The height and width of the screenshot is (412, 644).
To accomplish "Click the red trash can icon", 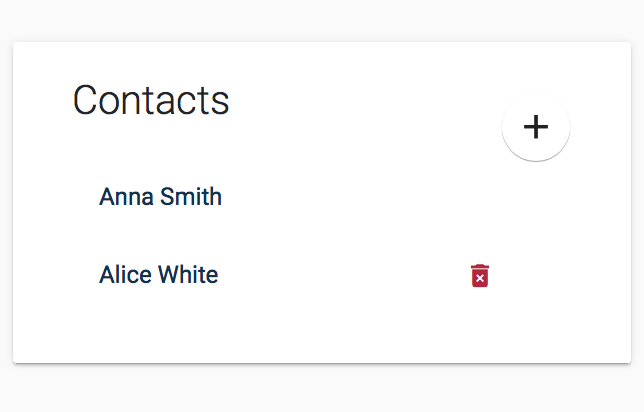I will click(x=480, y=275).
